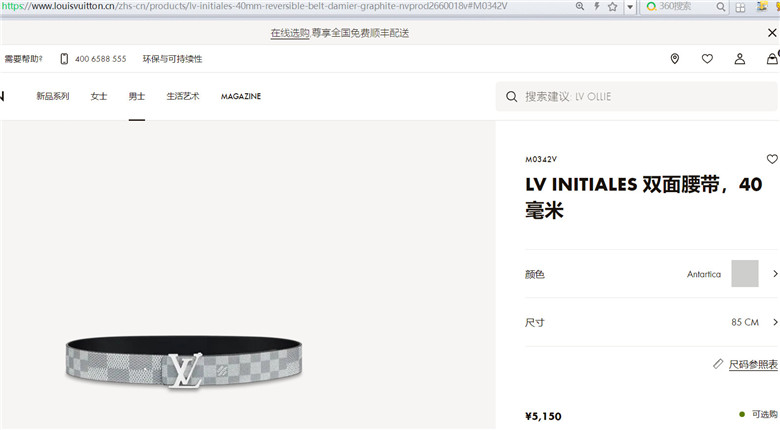This screenshot has width=780, height=430.
Task: Open the MAGAZINE menu item
Action: click(x=241, y=96)
